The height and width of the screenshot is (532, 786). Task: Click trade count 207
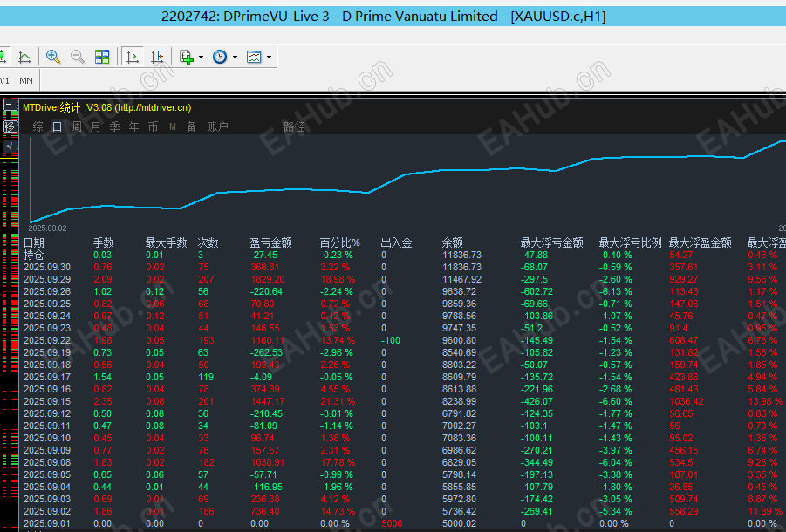click(x=206, y=280)
